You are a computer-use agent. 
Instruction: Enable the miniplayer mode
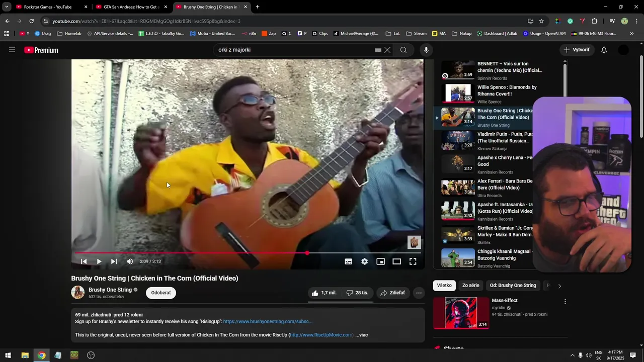coord(381,261)
